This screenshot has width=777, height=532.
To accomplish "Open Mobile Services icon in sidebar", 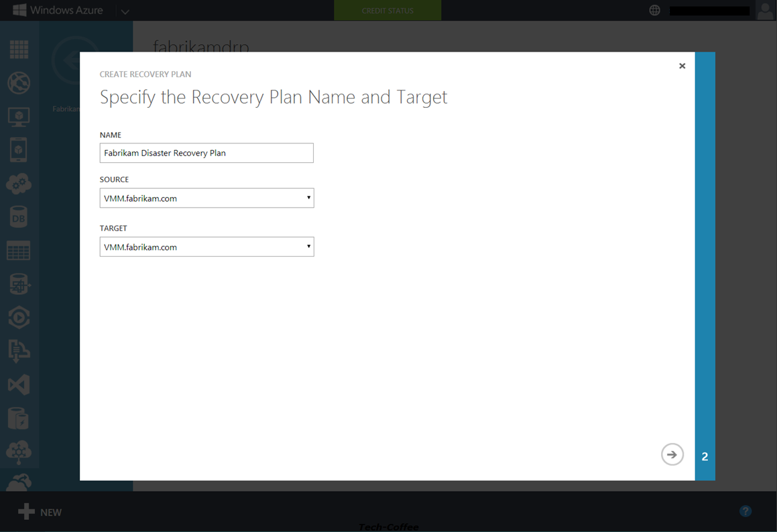I will coord(19,150).
